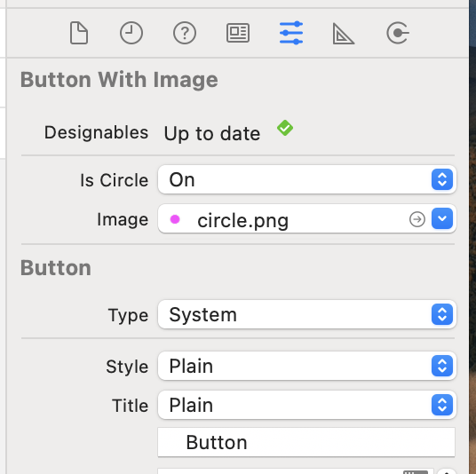This screenshot has width=476, height=474.
Task: Open the Type System popup
Action: click(307, 314)
